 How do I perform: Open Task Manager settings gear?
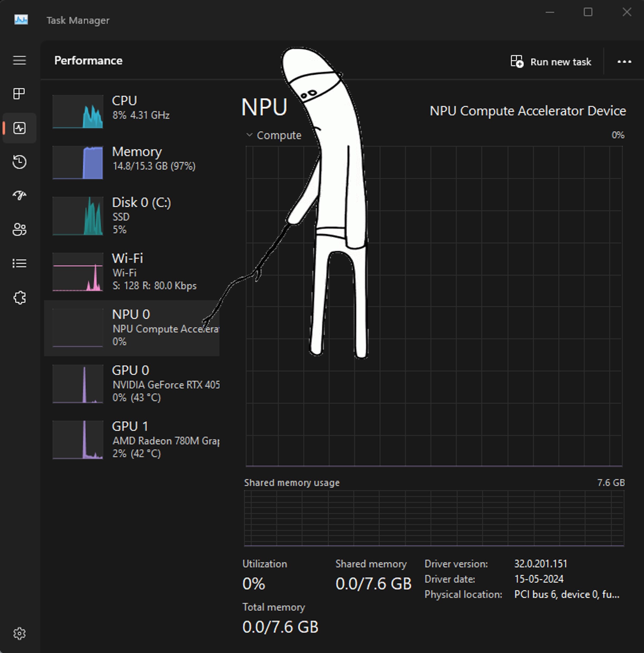tap(19, 633)
